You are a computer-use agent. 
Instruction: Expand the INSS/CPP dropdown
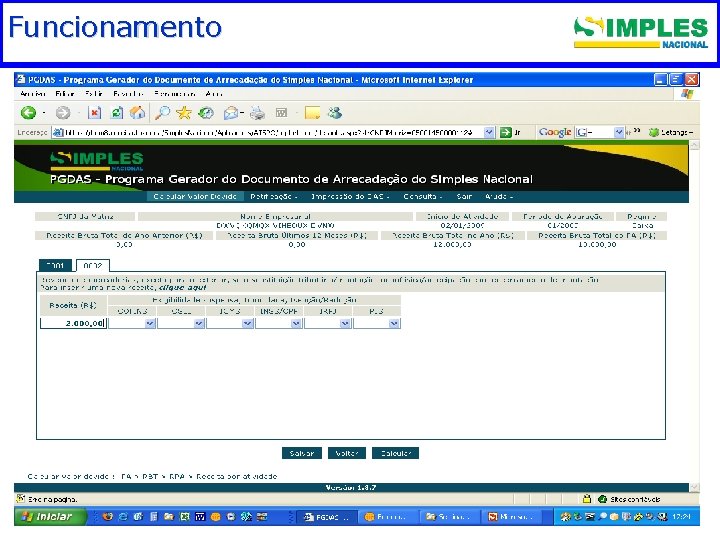[296, 323]
